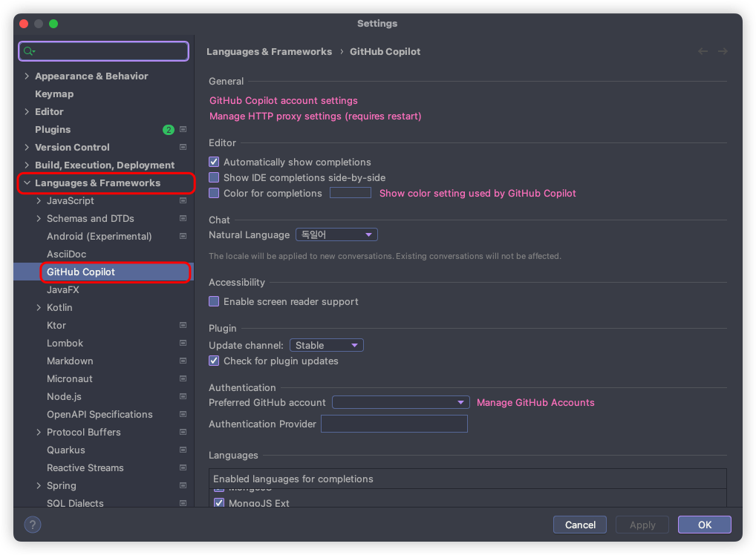Click the Version Control project settings icon
The width and height of the screenshot is (756, 555).
(x=183, y=147)
